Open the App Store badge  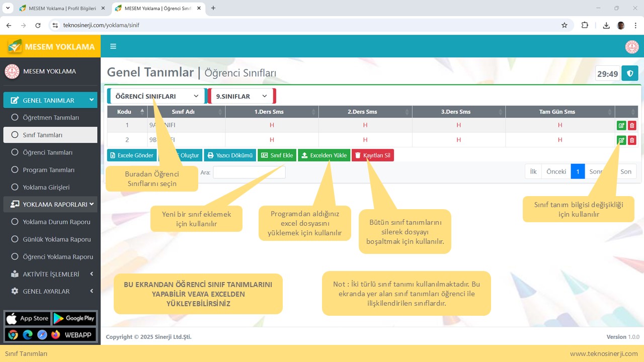[28, 318]
